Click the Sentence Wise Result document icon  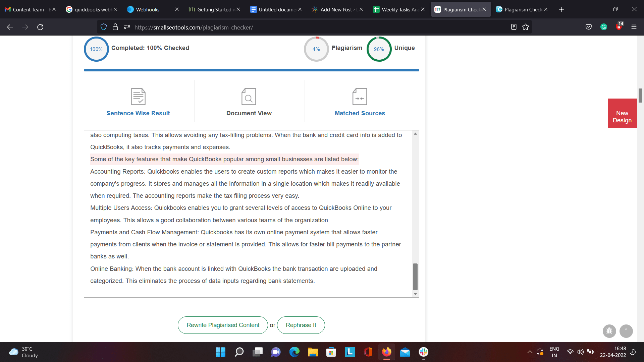click(x=138, y=97)
